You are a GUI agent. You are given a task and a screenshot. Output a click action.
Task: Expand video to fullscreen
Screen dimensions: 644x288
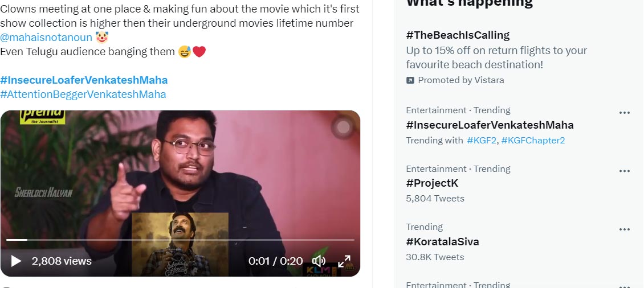344,261
